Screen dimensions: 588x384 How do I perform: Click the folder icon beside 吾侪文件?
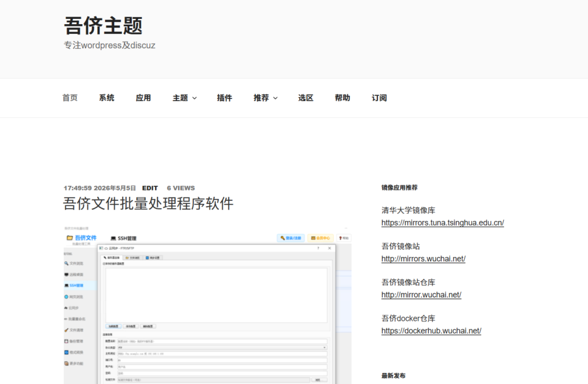(69, 238)
